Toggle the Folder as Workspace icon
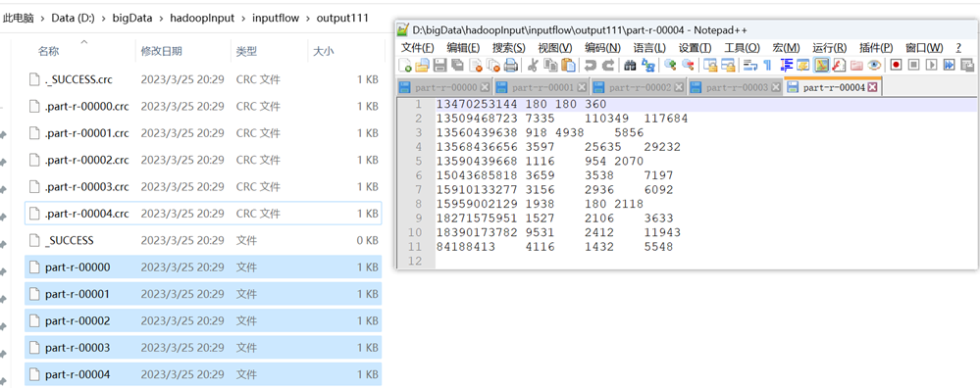 pyautogui.click(x=856, y=65)
